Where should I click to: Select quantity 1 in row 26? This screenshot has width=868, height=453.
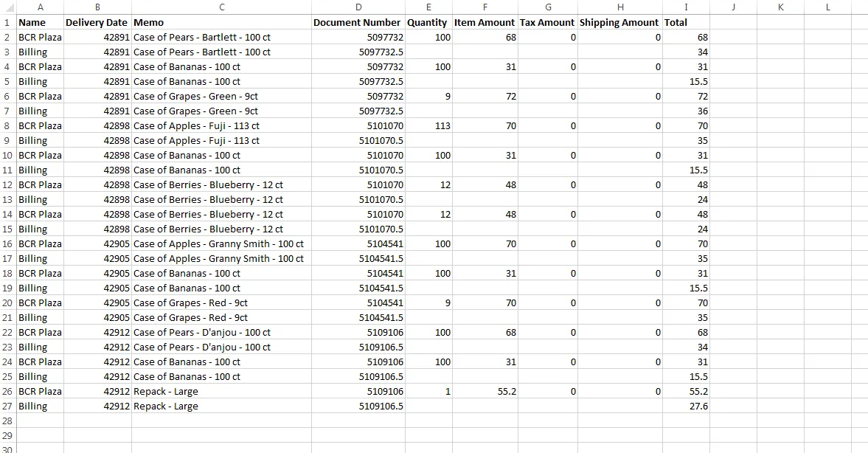pos(428,392)
